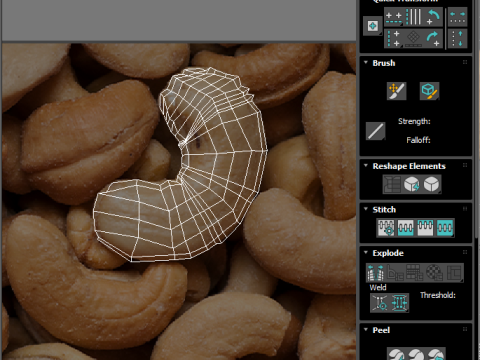Click the Strength: label in Brush
Viewport: 480px width, 360px height.
pyautogui.click(x=414, y=122)
